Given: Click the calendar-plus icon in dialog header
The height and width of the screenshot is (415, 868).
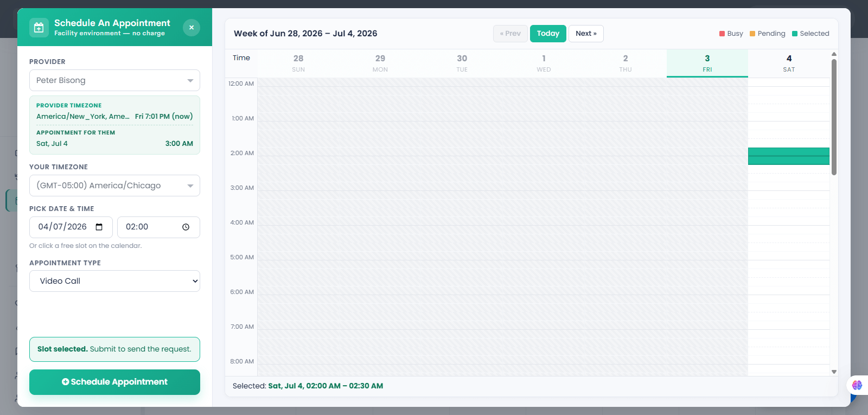Looking at the screenshot, I should point(39,28).
